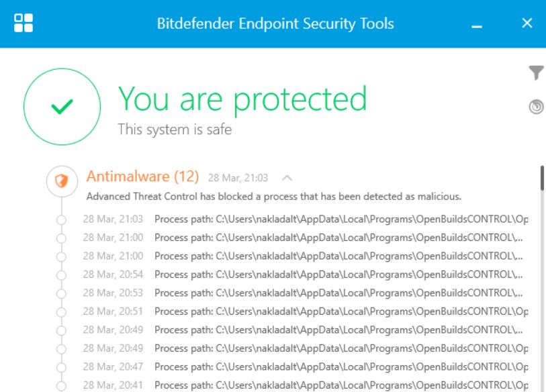The image size is (546, 392).
Task: Click the Antimalware (12) heading
Action: [x=143, y=177]
